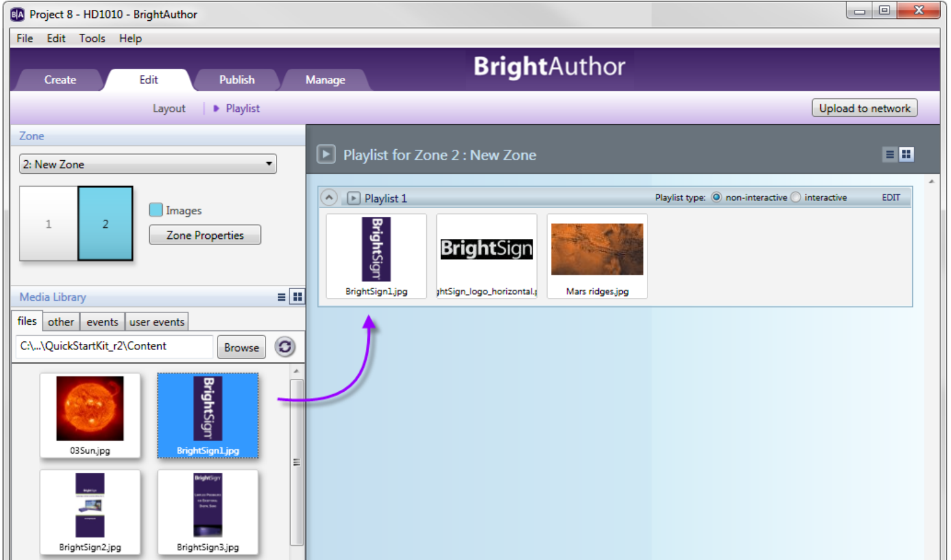
Task: Open the Help menu
Action: click(130, 38)
